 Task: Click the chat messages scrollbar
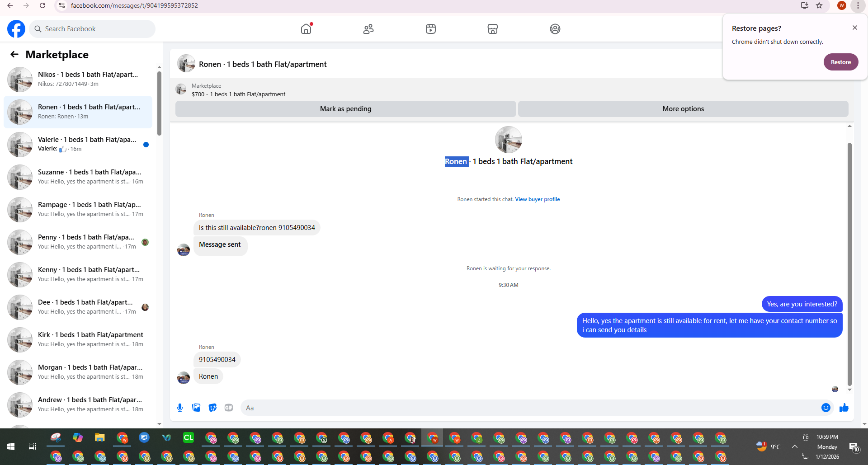849,264
